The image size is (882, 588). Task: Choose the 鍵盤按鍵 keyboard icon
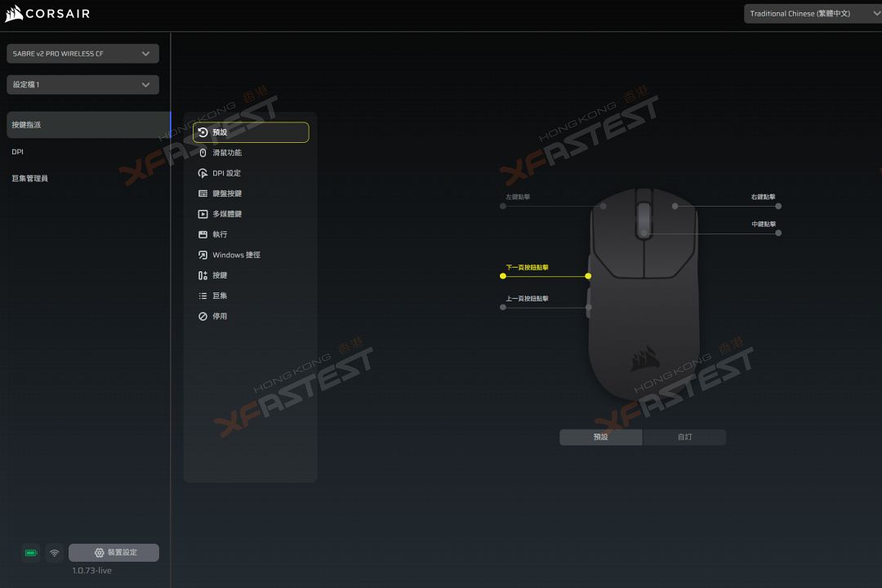tap(203, 194)
